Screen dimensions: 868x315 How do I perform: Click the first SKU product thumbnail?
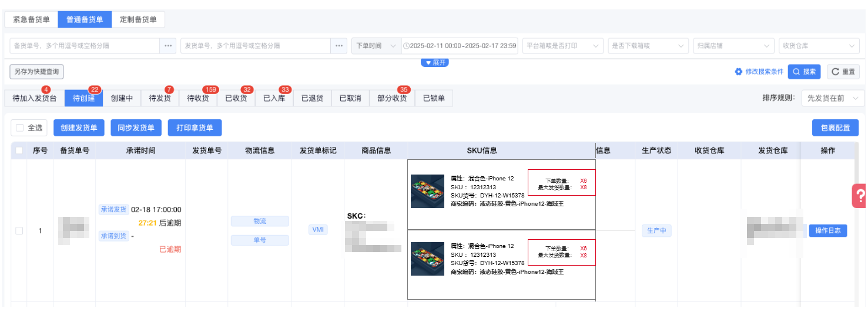pos(427,191)
